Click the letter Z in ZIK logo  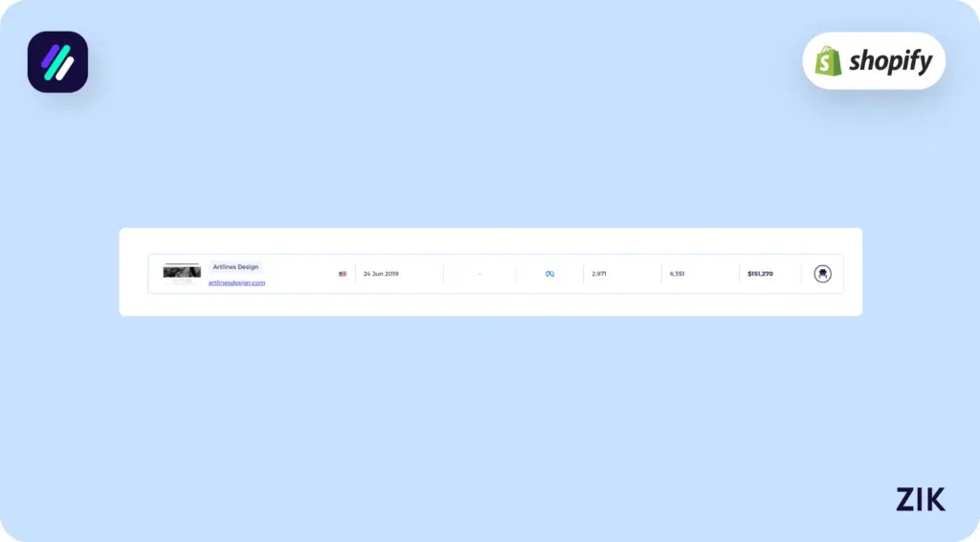coord(905,499)
